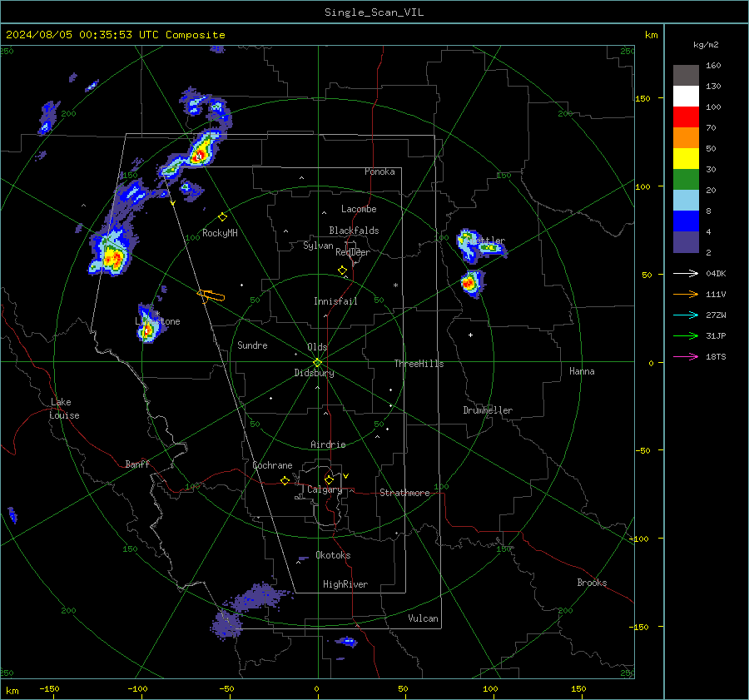Click the orange aircraft outline west of Innisfail
Screen dimensions: 749x700
211,295
